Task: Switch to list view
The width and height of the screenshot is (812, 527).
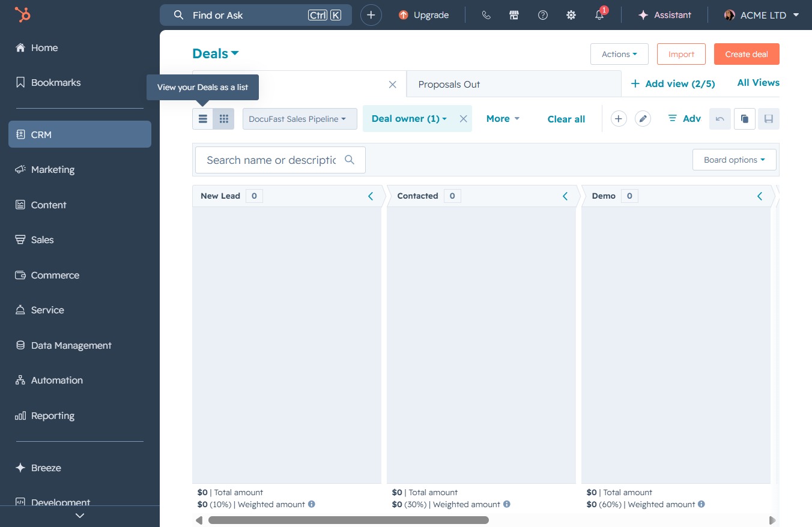Action: (x=203, y=119)
